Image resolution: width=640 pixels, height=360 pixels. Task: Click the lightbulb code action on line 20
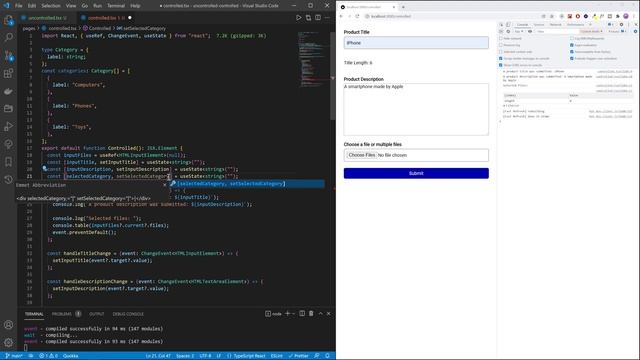pyautogui.click(x=44, y=168)
